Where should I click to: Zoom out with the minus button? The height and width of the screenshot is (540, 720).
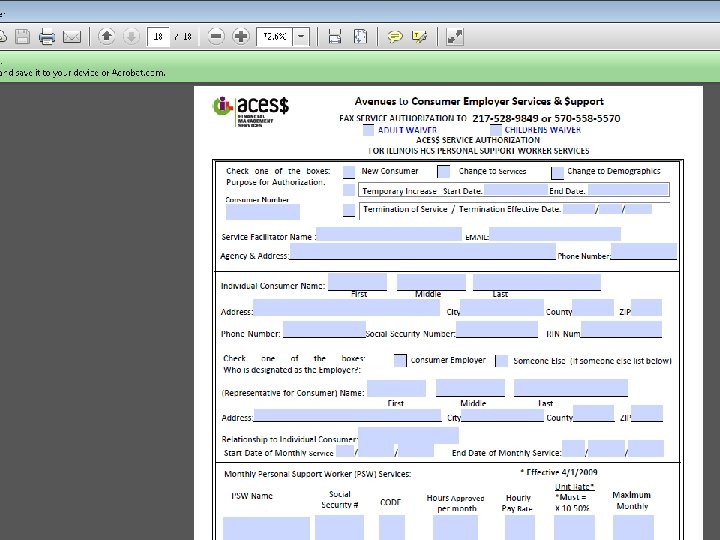(216, 36)
